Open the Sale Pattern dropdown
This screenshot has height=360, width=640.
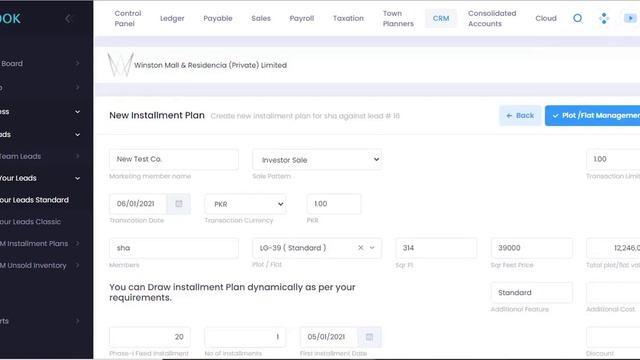(x=317, y=160)
